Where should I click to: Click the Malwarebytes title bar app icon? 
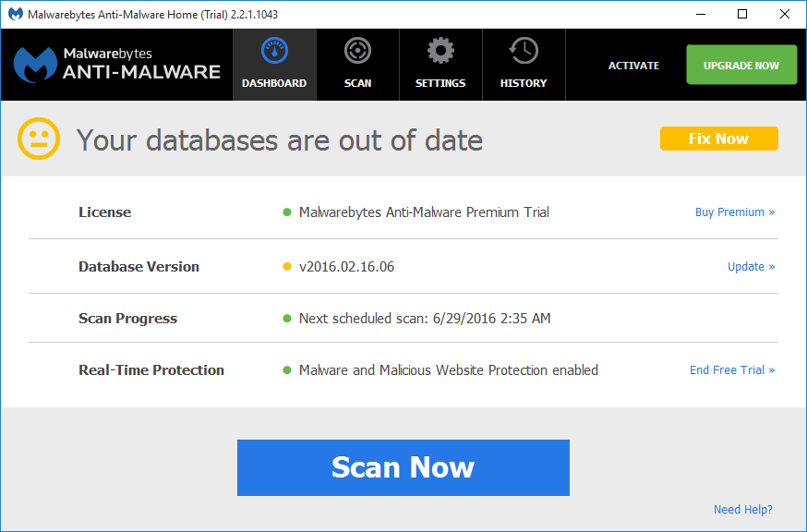(16, 14)
